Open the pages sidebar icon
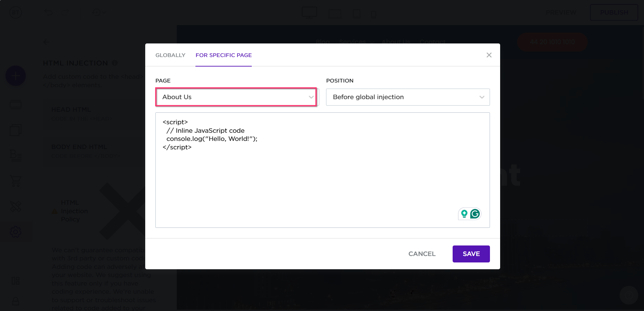Image resolution: width=644 pixels, height=311 pixels. pyautogui.click(x=16, y=130)
